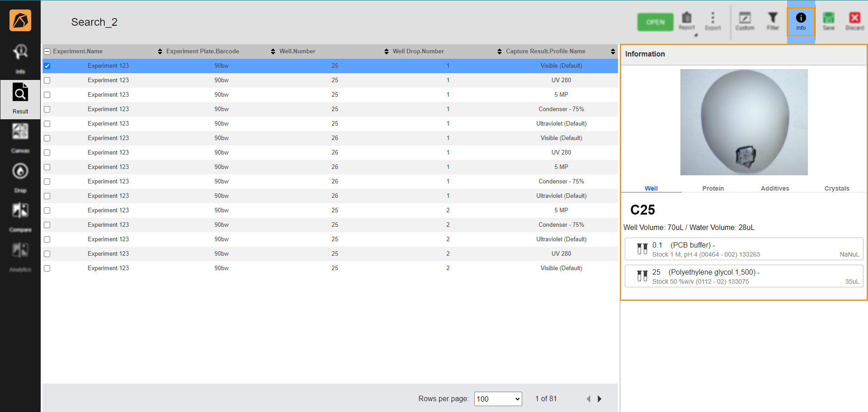
Task: Switch to the Protein tab
Action: pyautogui.click(x=713, y=188)
